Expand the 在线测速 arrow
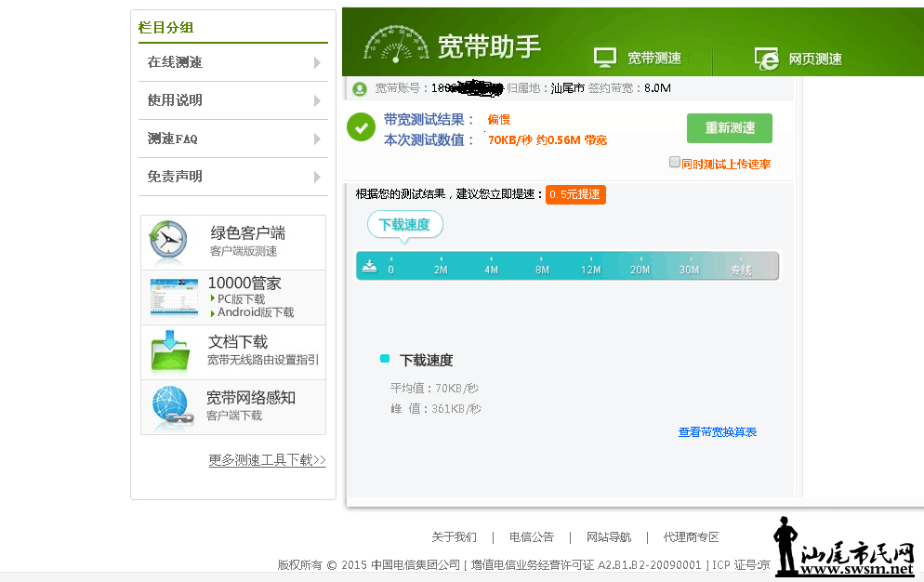 pos(317,62)
